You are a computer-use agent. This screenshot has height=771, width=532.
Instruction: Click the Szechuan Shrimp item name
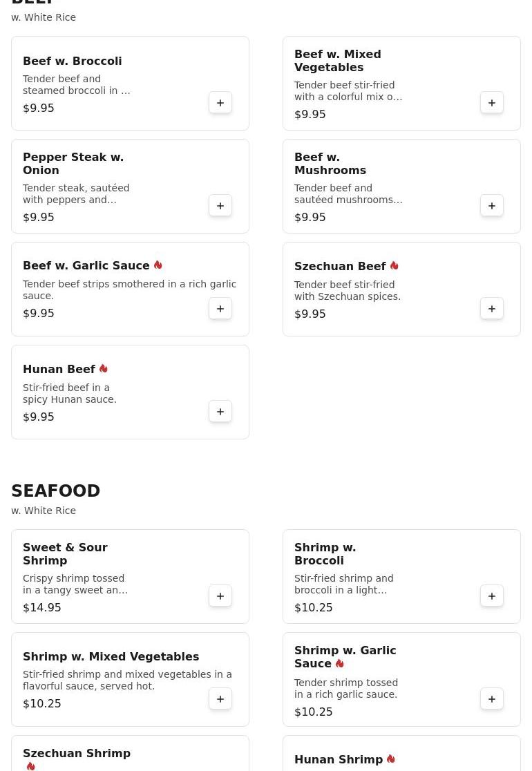coord(76,753)
